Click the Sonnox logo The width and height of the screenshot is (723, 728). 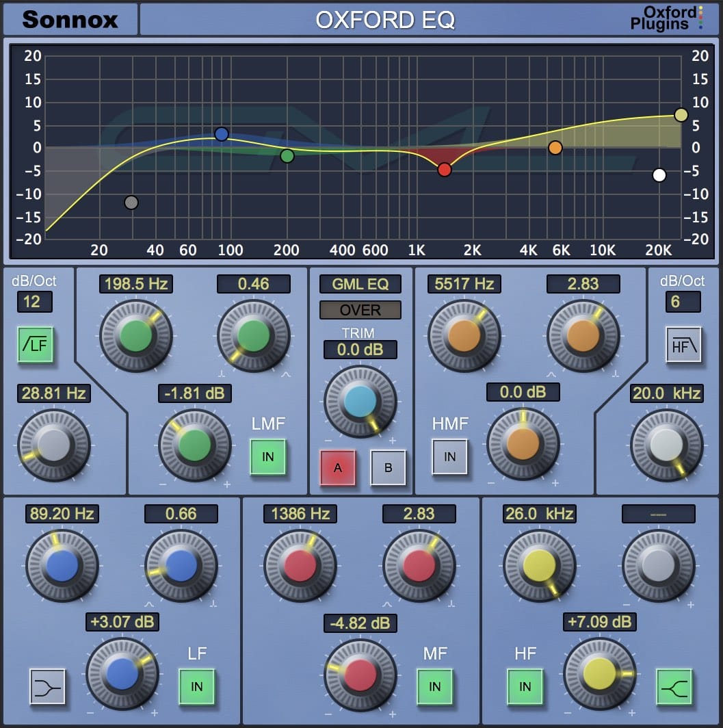tap(70, 20)
